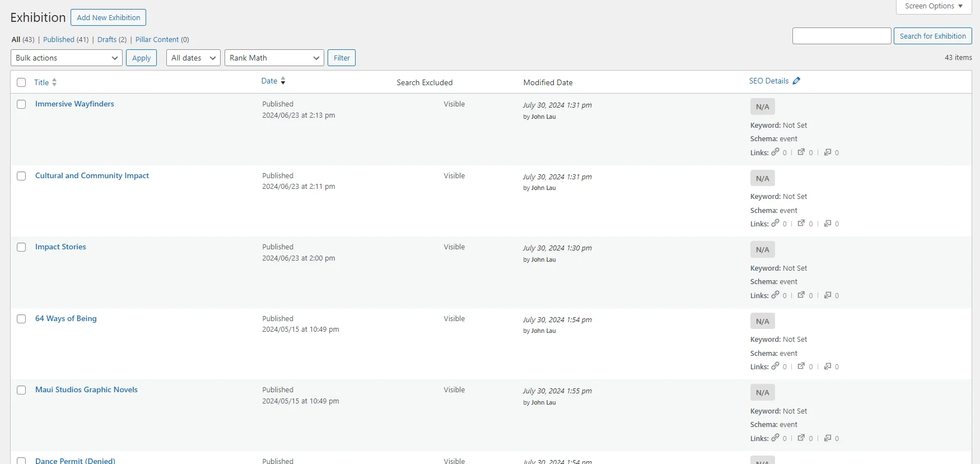
Task: Click the '43 items' count text
Action: (958, 58)
